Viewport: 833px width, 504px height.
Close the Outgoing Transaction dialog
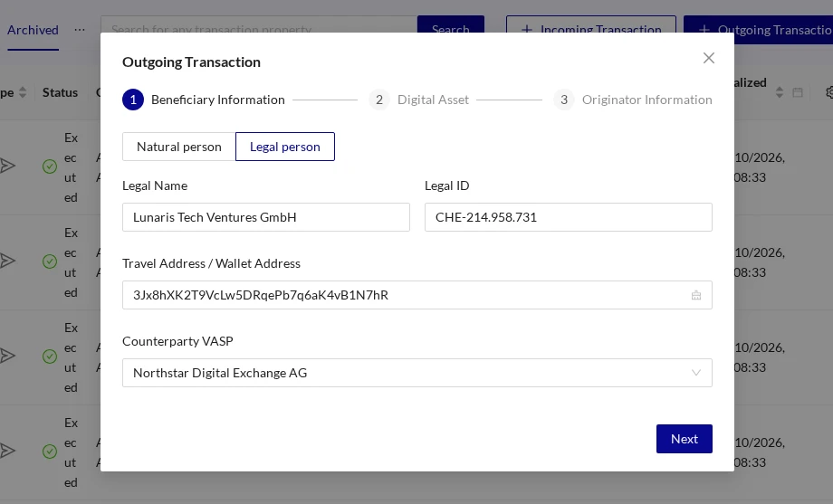coord(709,58)
